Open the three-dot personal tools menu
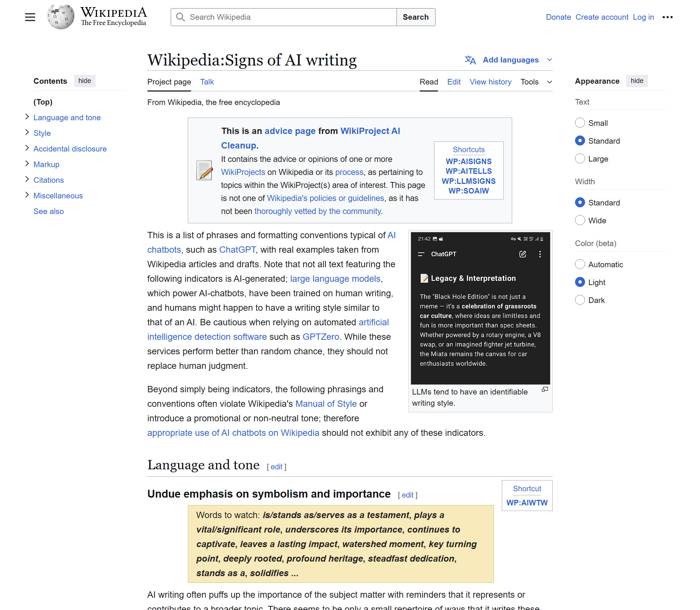This screenshot has width=700, height=610. [x=668, y=17]
